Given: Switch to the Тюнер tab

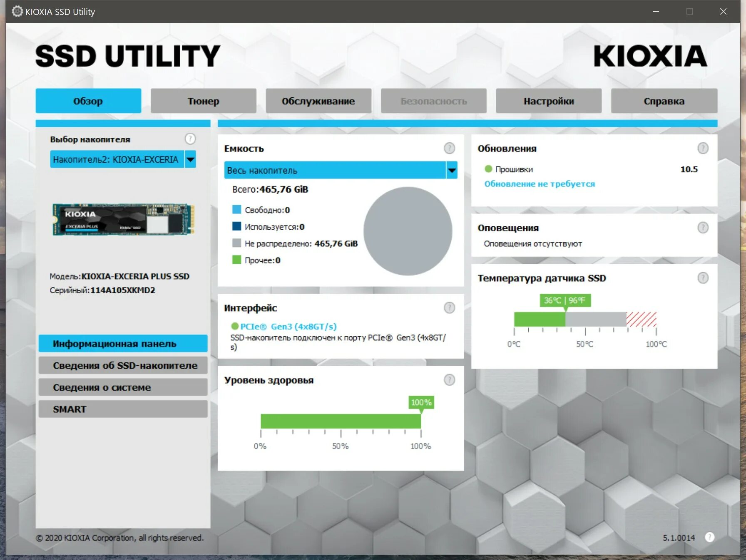Looking at the screenshot, I should click(203, 101).
